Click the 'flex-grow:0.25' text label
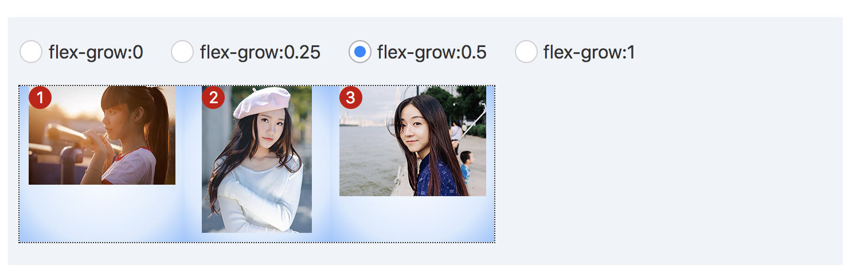The image size is (868, 273). [x=260, y=52]
